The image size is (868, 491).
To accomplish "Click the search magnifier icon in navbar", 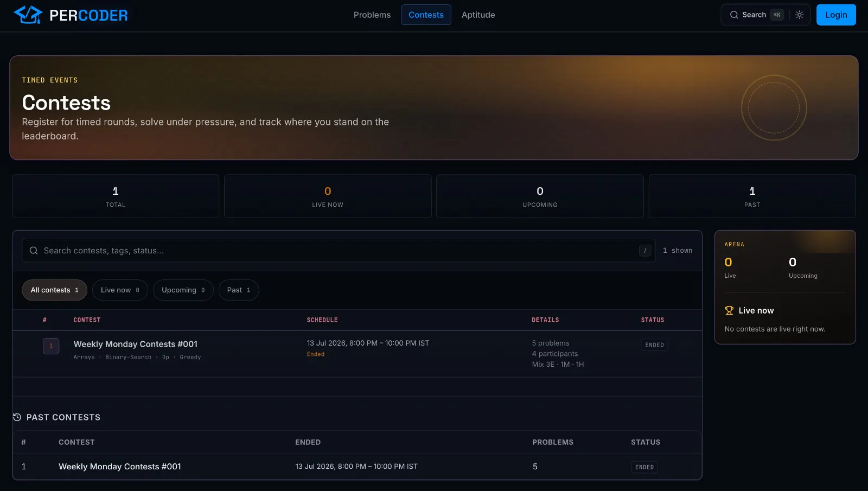I will [x=733, y=15].
